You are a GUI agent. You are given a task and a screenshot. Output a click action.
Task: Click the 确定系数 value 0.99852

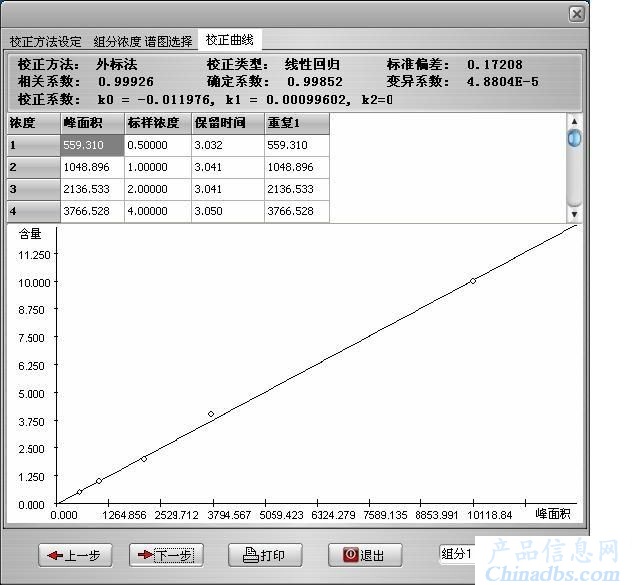pos(315,82)
